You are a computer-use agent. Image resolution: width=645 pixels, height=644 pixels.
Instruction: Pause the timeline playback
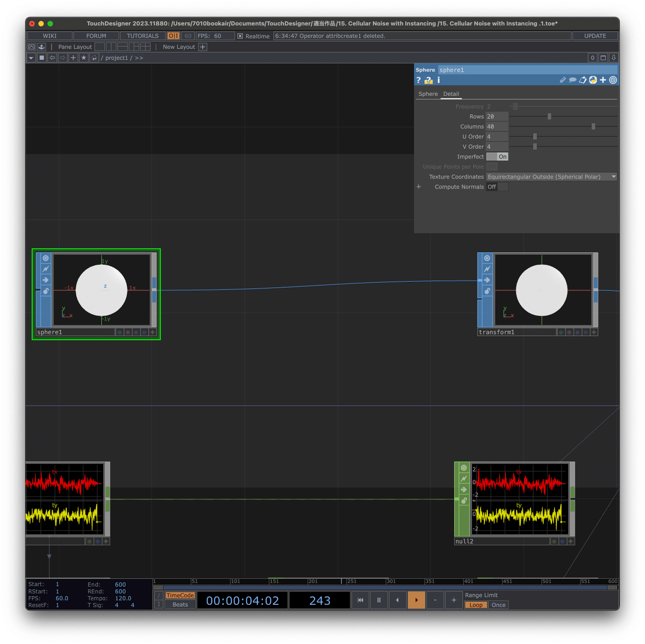[x=379, y=600]
